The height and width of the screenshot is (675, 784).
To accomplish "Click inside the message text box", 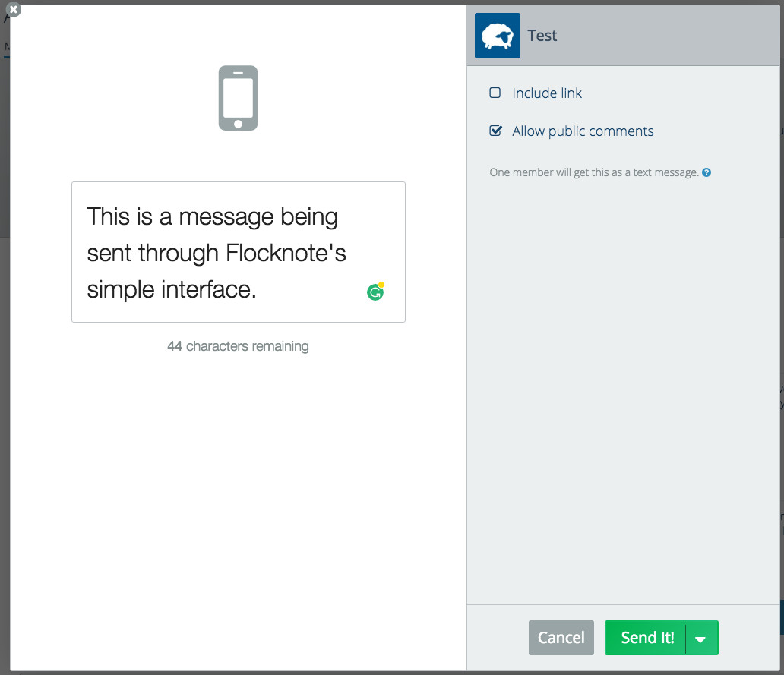I will 238,252.
